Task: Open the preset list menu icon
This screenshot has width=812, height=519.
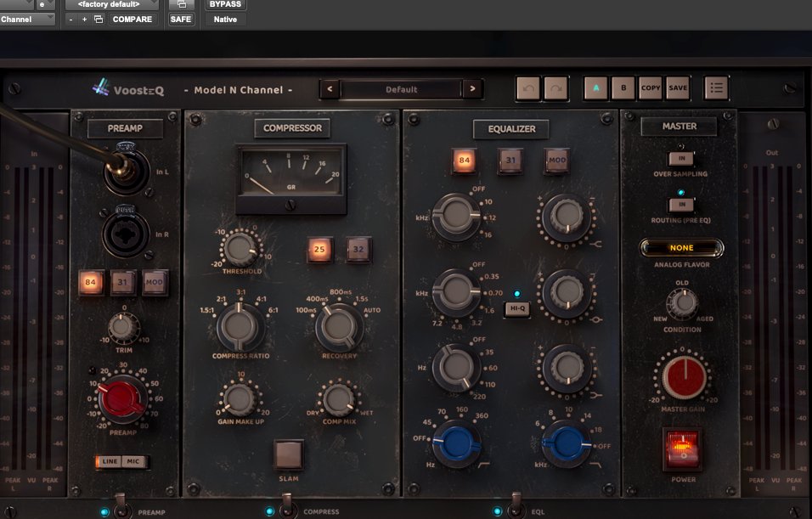Action: coord(716,88)
